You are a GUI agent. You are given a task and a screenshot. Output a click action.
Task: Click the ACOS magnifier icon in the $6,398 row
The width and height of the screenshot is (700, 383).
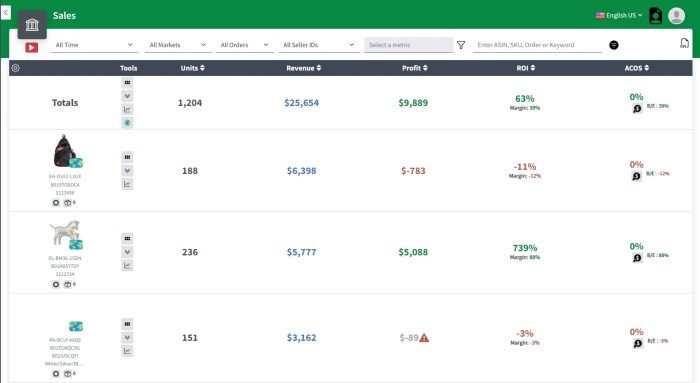coord(637,176)
